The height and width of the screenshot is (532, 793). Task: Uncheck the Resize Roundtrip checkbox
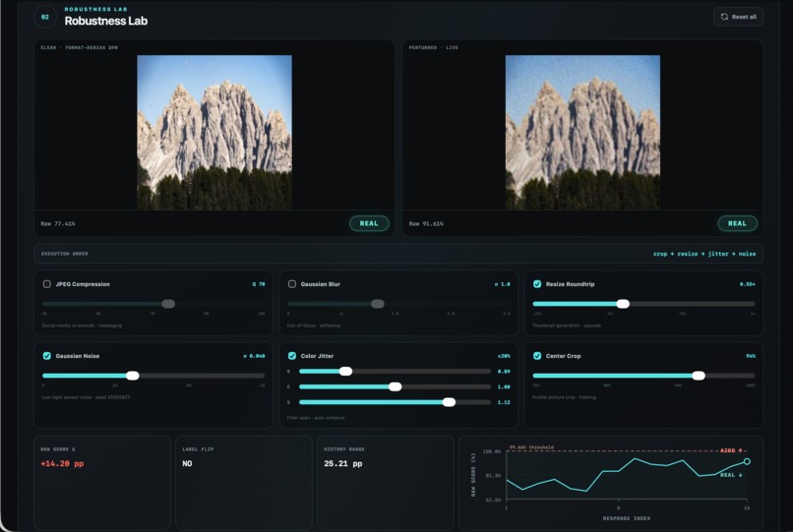point(537,284)
